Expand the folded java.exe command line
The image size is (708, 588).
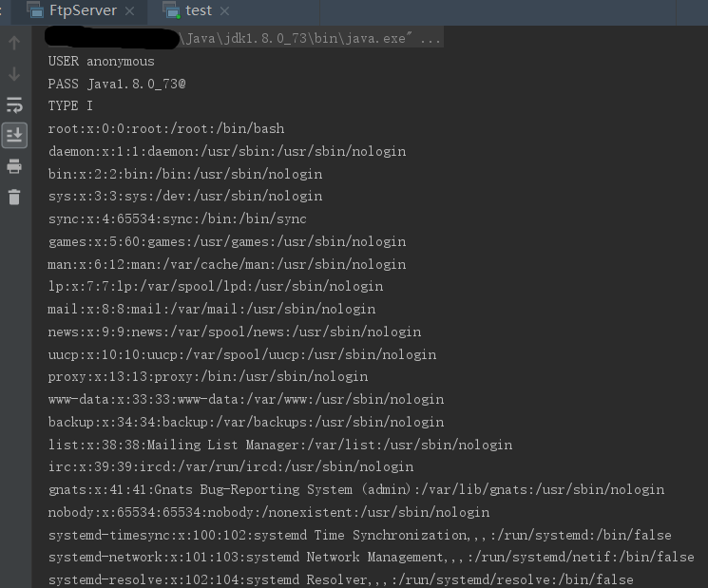tap(430, 39)
